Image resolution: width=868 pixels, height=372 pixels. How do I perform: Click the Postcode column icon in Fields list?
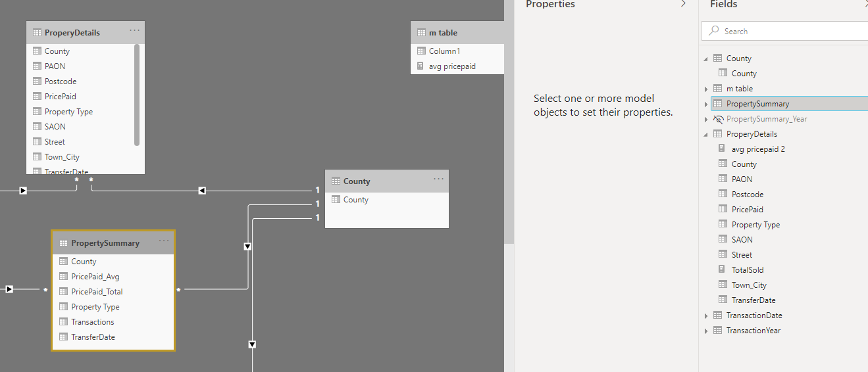(x=722, y=195)
